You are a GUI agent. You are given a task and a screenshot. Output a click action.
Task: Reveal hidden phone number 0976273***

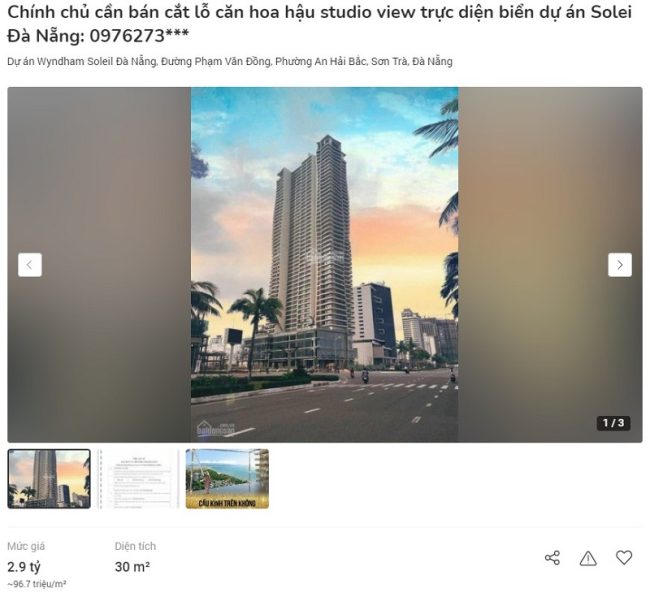click(x=139, y=36)
